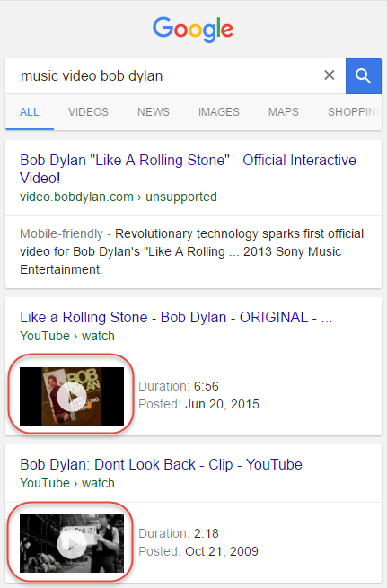Select the All results tab
Viewport: 387px width, 588px height.
tap(30, 111)
